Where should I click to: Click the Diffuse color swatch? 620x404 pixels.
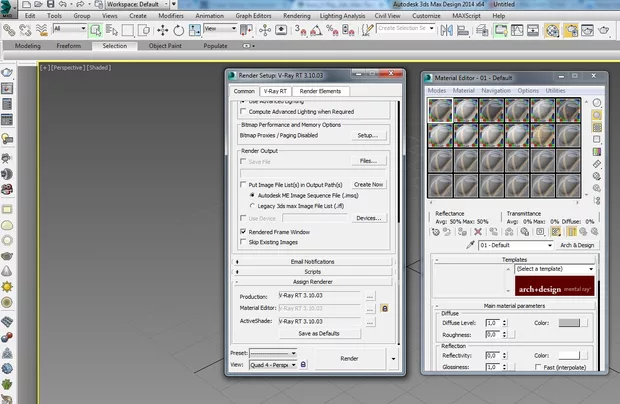pos(571,323)
